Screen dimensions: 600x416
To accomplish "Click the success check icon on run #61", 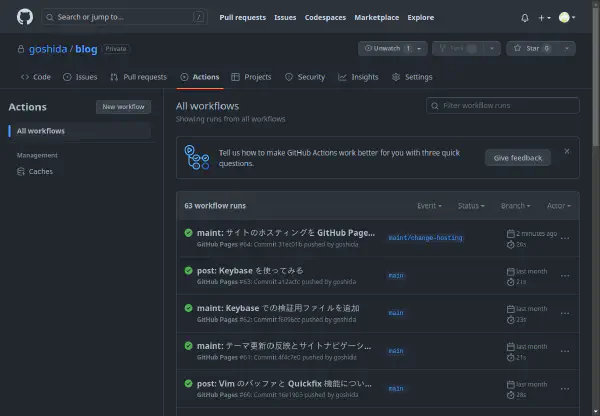I will click(188, 346).
